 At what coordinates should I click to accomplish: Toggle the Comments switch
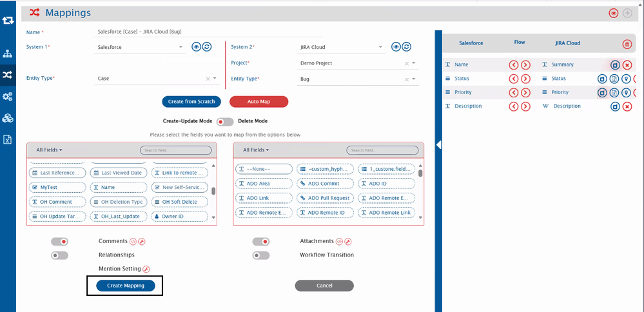[59, 242]
